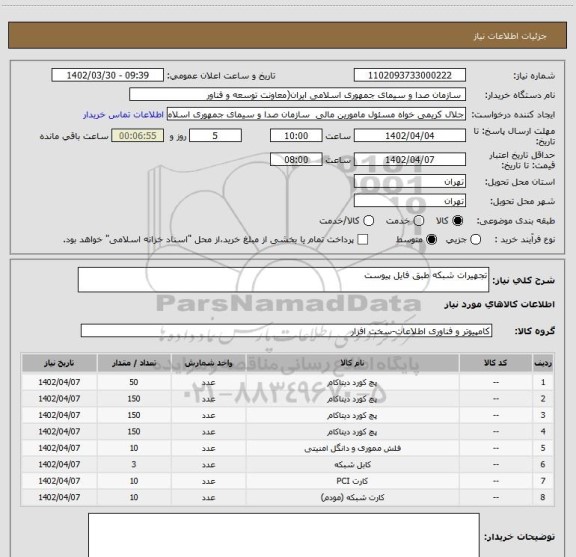Click the کارت PCI item name
The image size is (576, 557).
point(352,481)
